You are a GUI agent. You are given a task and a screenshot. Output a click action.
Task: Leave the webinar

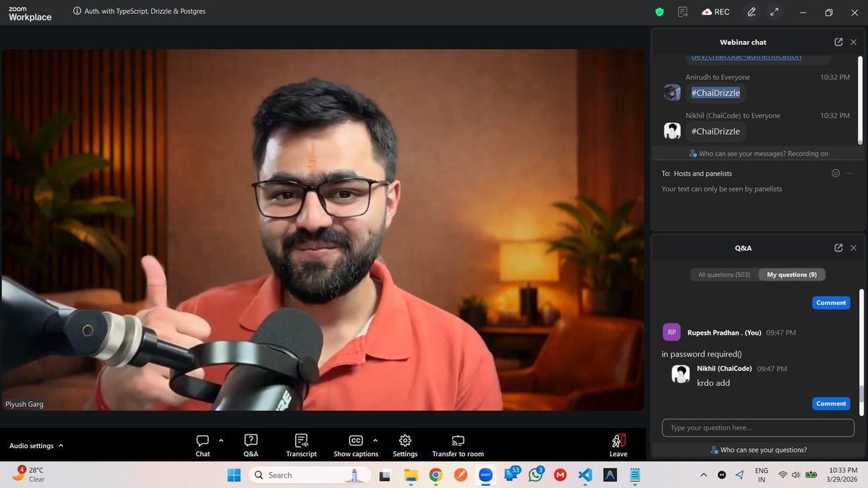618,445
